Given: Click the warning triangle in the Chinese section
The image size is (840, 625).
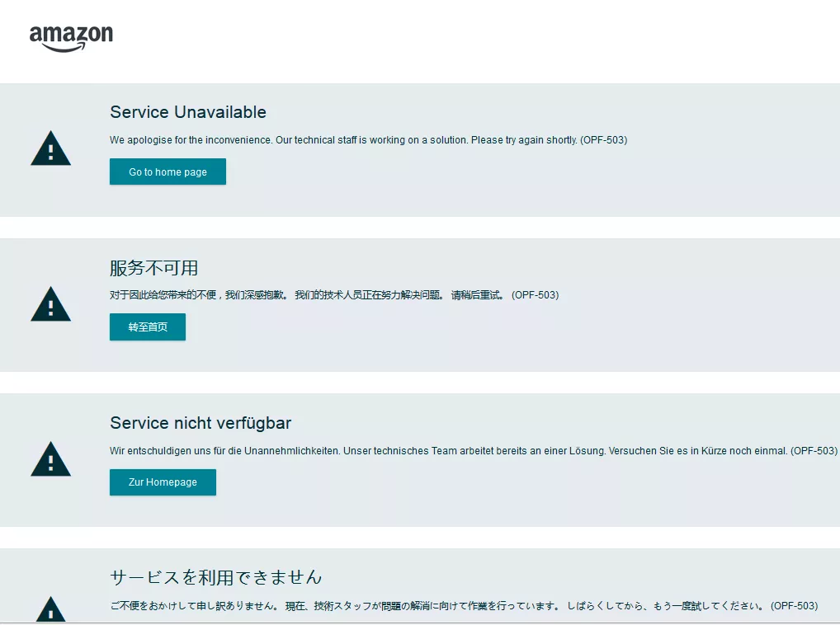Looking at the screenshot, I should [51, 304].
